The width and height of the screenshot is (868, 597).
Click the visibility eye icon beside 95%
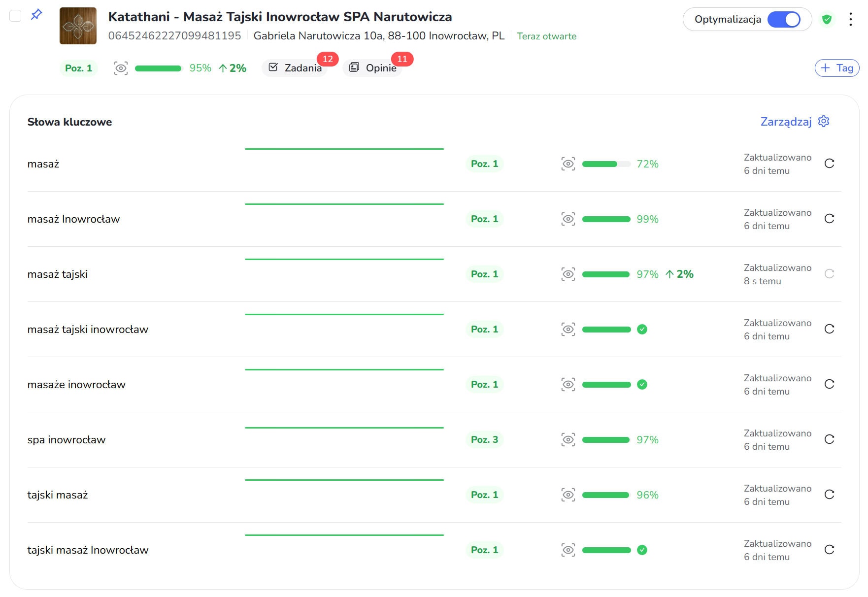coord(121,68)
